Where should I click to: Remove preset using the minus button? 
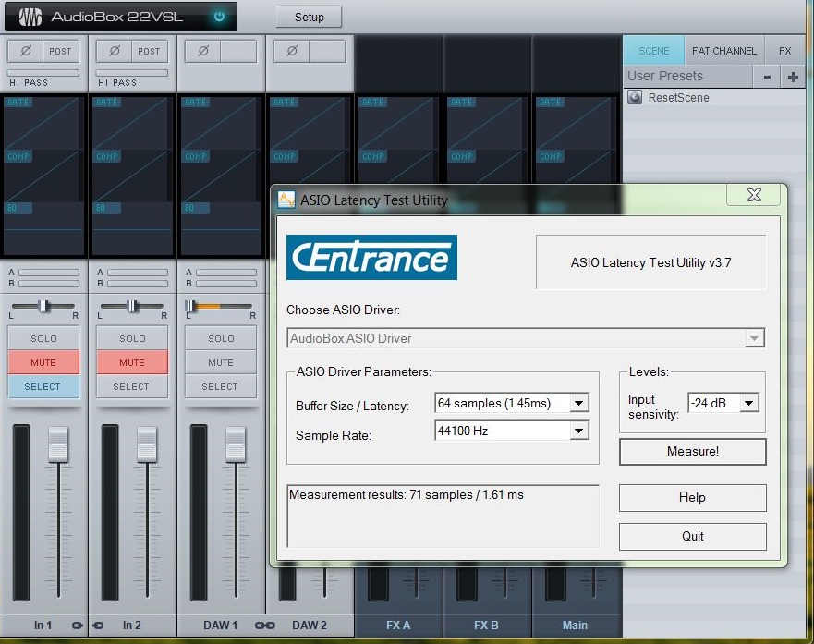[767, 77]
